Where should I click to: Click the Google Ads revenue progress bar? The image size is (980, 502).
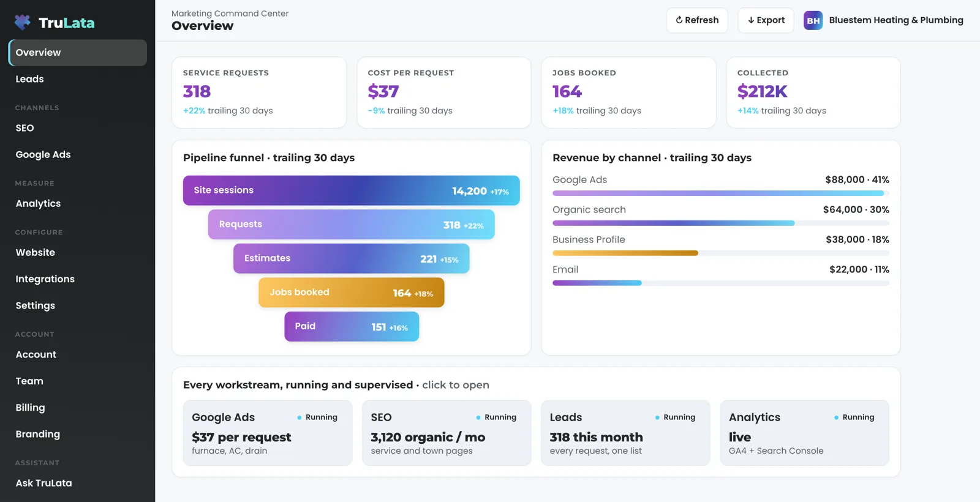pyautogui.click(x=721, y=193)
